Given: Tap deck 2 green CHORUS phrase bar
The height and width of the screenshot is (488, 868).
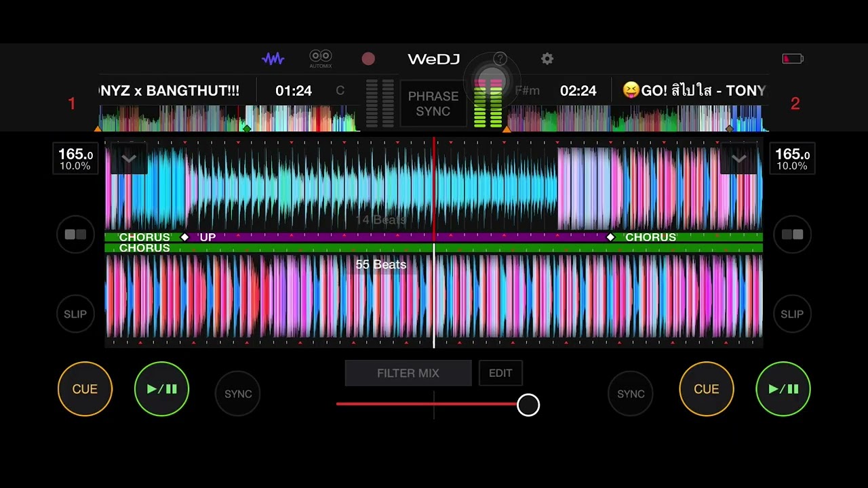Looking at the screenshot, I should click(434, 248).
